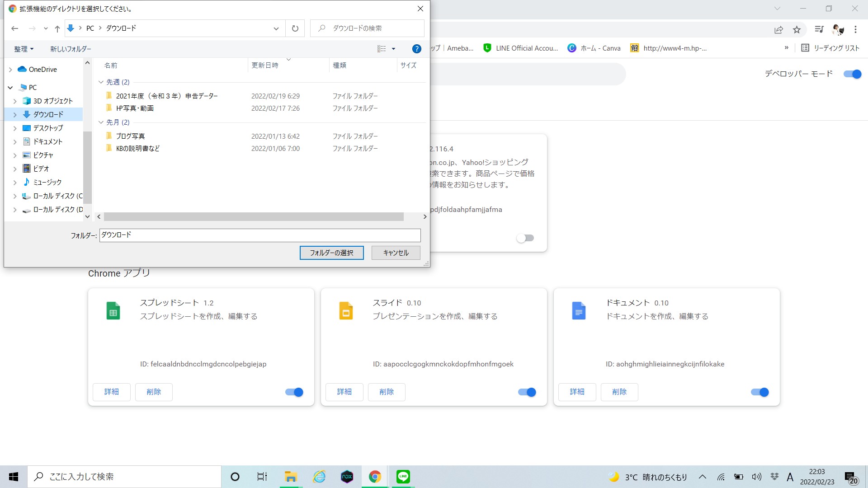Open recent locations dropdown arrow
The width and height of the screenshot is (868, 488).
46,28
